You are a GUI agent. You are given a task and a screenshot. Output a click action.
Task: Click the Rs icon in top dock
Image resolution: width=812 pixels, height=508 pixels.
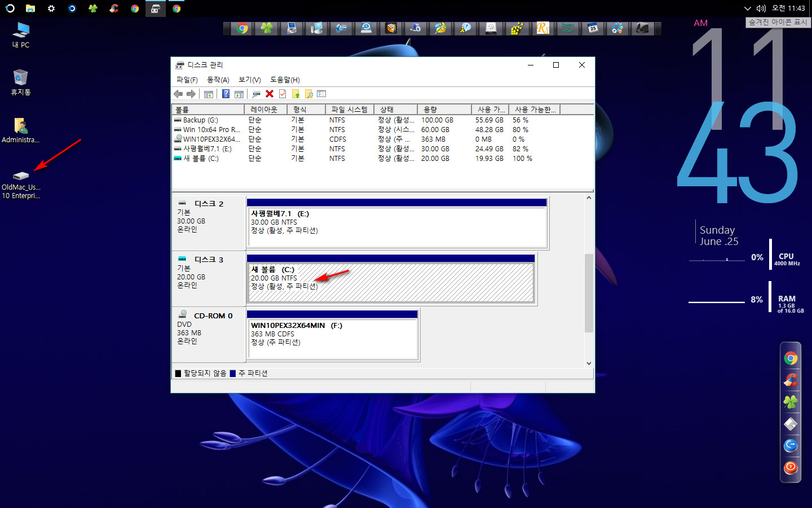tap(542, 28)
